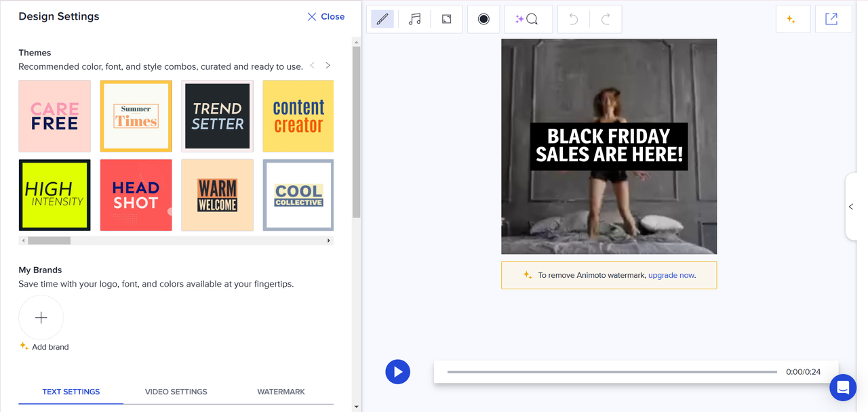Open the chat support bubble
Screen dimensions: 868x412
tap(843, 388)
